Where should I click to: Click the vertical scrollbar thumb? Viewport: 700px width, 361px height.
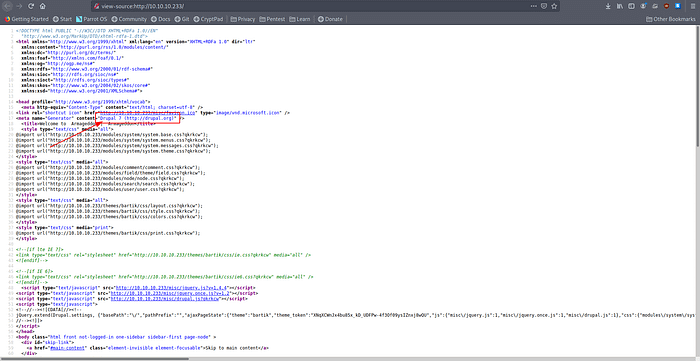[x=697, y=85]
